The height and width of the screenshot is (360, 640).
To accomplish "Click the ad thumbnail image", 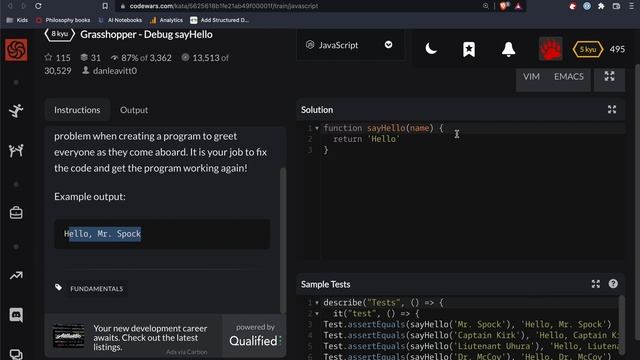I will (69, 336).
